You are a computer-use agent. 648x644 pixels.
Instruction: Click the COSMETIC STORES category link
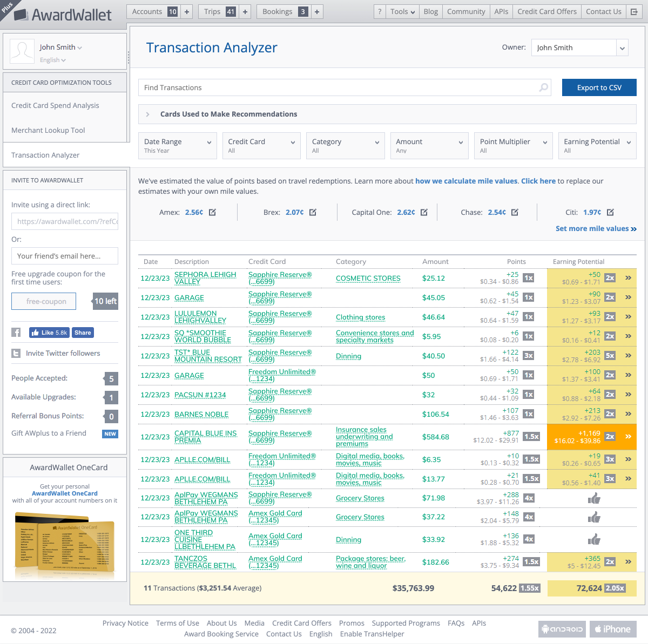pos(368,278)
